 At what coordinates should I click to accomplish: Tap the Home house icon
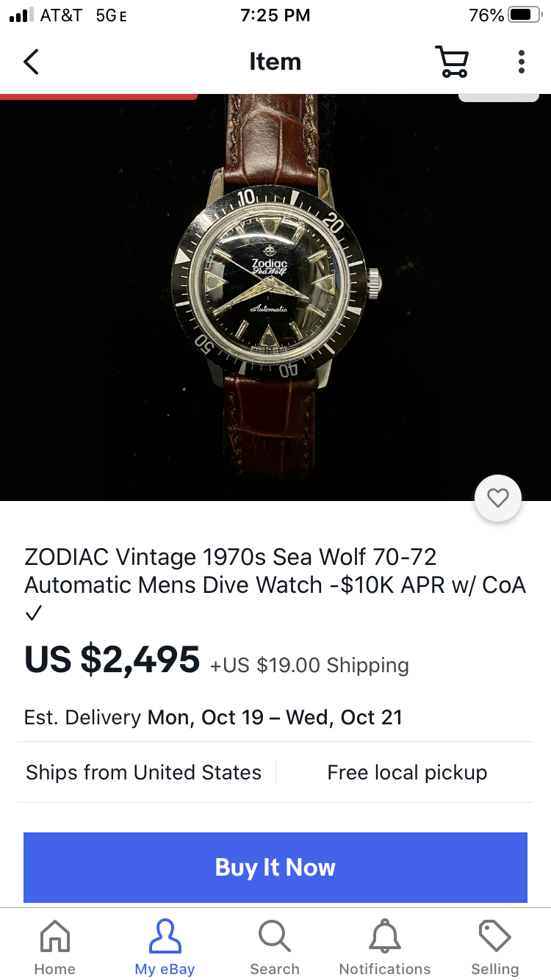pyautogui.click(x=55, y=937)
